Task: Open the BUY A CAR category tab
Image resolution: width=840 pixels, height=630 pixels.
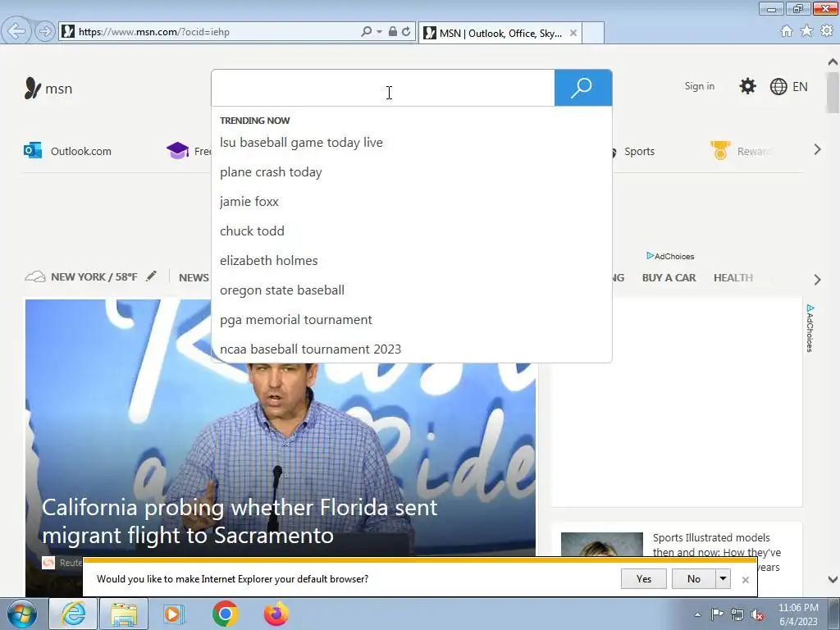Action: (669, 277)
